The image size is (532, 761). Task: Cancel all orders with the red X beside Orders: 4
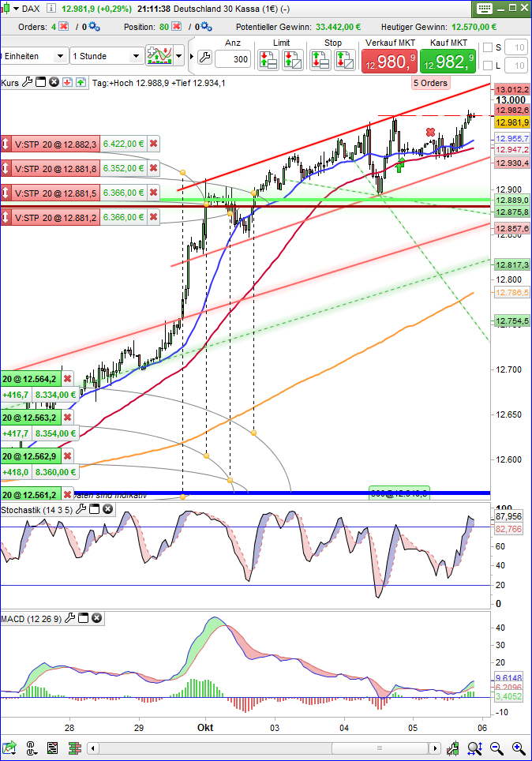click(64, 26)
